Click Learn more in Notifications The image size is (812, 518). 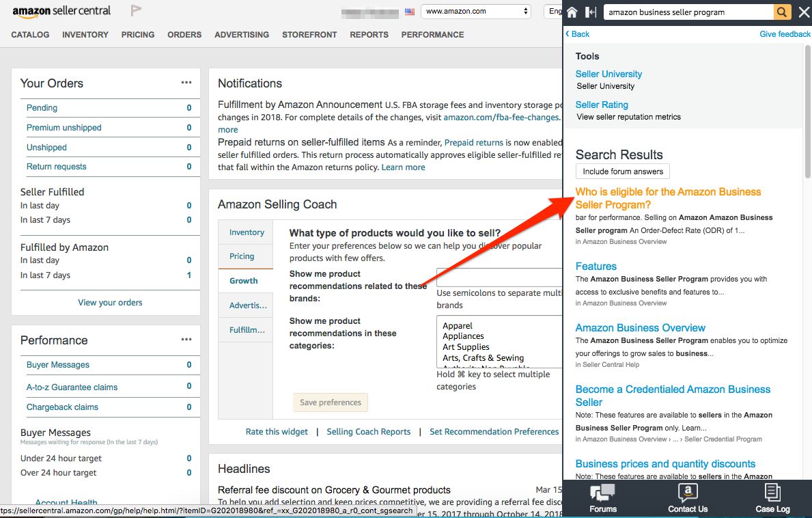(404, 167)
